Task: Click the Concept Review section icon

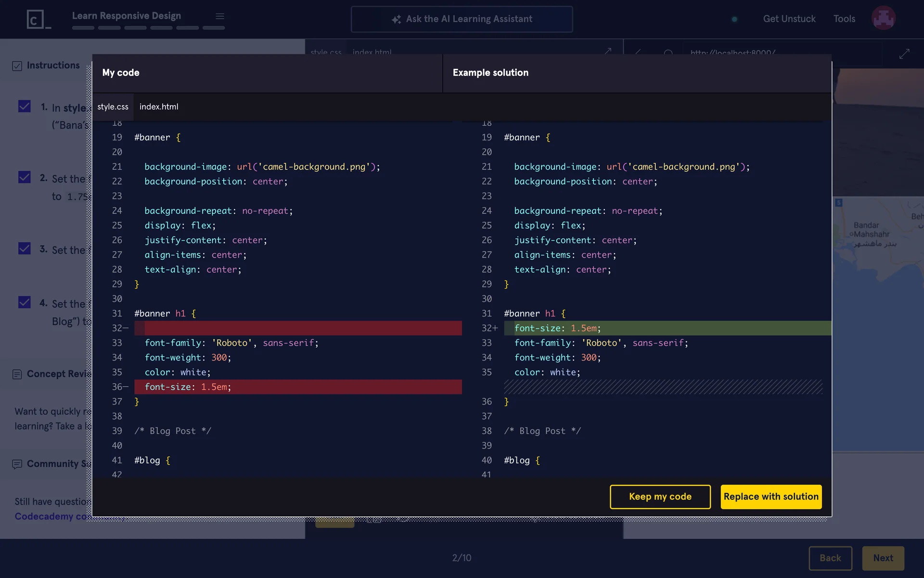Action: [17, 374]
